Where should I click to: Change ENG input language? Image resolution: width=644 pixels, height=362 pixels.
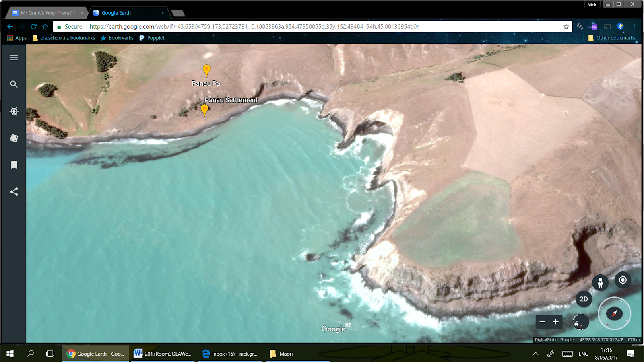pos(583,354)
